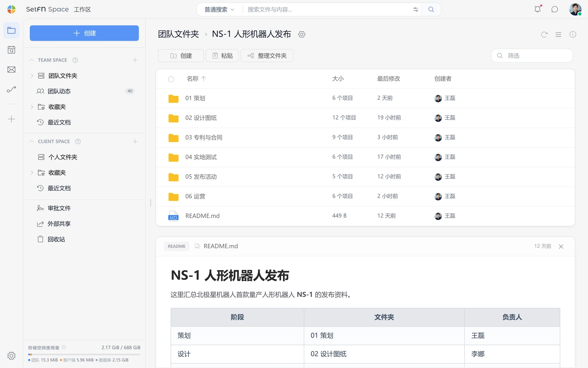Image resolution: width=588 pixels, height=368 pixels.
Task: Open the chat bubble icon
Action: tap(555, 9)
